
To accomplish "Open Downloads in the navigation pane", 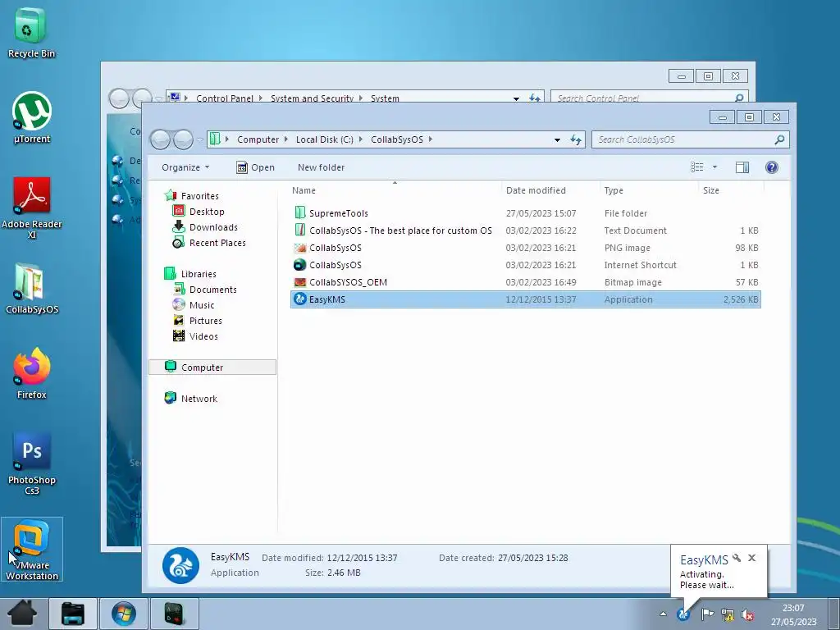I will click(x=212, y=227).
